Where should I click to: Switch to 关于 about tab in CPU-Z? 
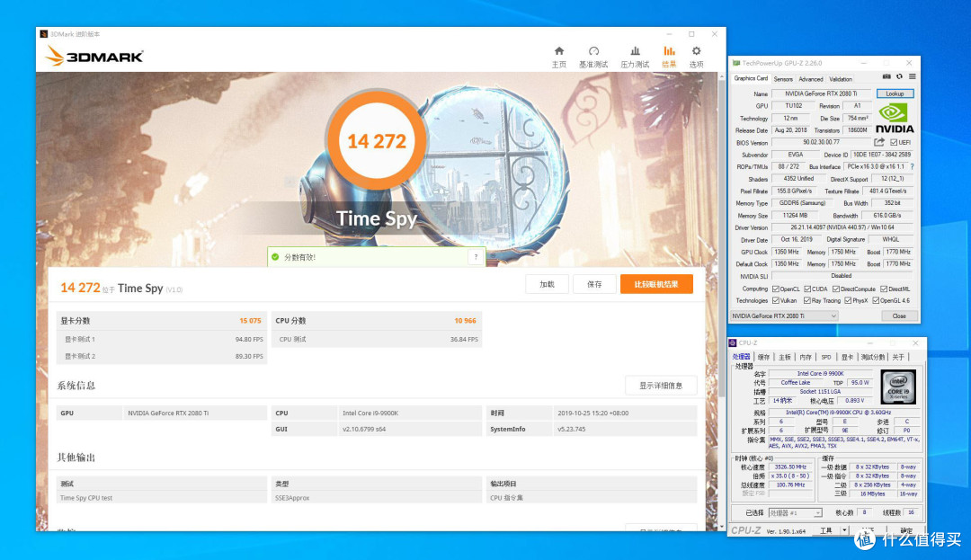pos(898,357)
